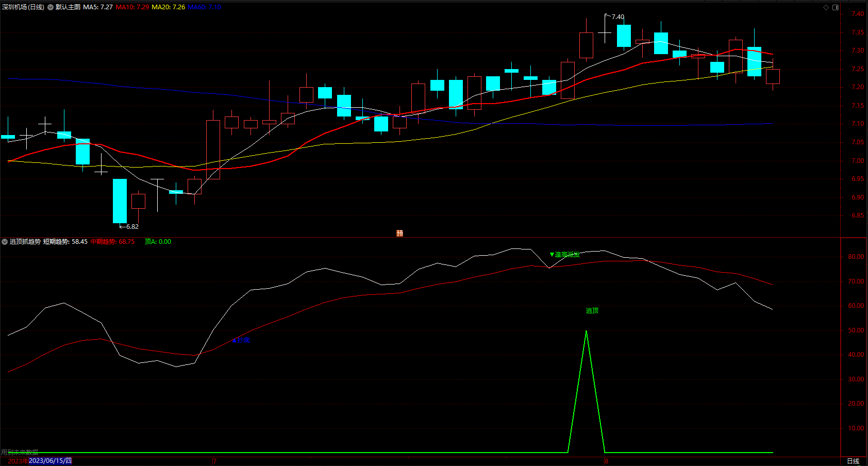This screenshot has height=466, width=868.
Task: Click the 用到未来数据 notice text
Action: point(20,453)
